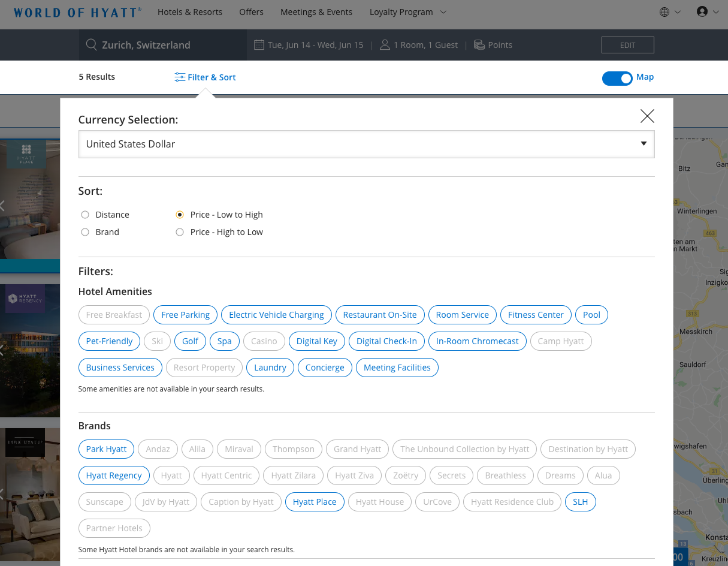The width and height of the screenshot is (728, 566).
Task: Click the Grand Hyatt brand chip
Action: coord(358,449)
